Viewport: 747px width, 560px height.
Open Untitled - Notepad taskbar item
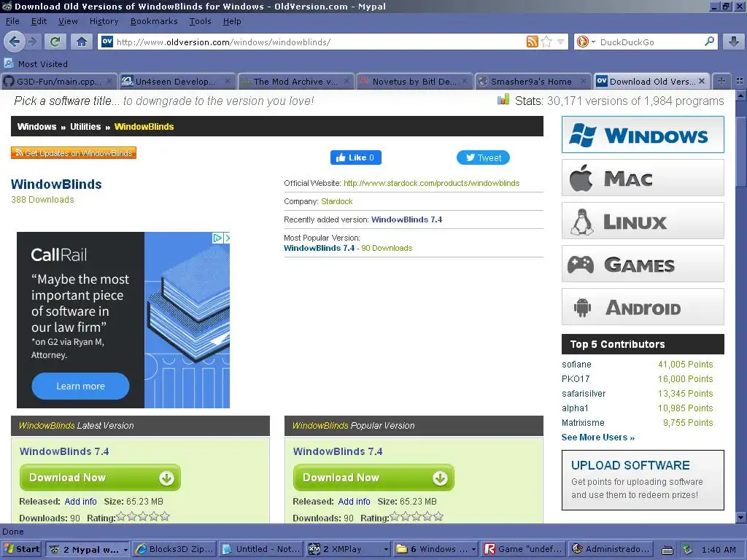coord(262,550)
